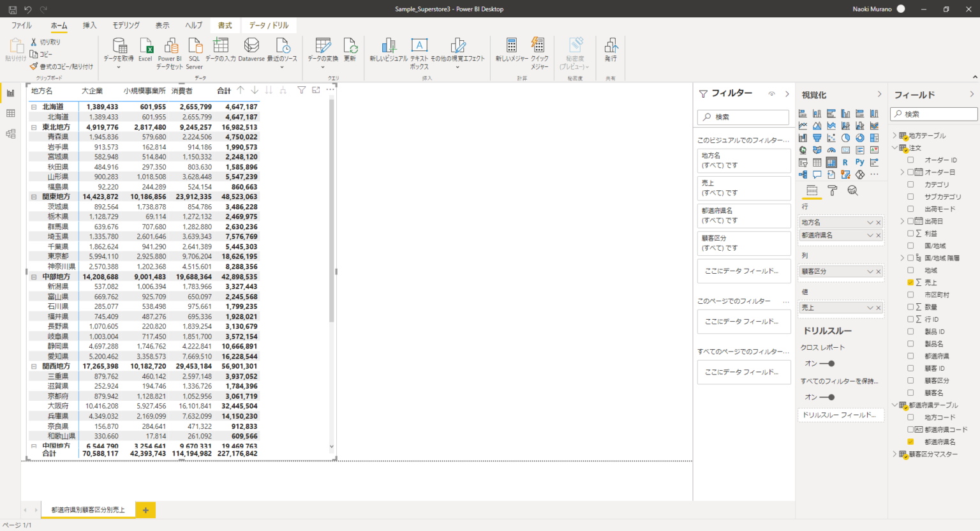Image resolution: width=980 pixels, height=531 pixels.
Task: Collapse the 関東地方 row group
Action: click(34, 197)
